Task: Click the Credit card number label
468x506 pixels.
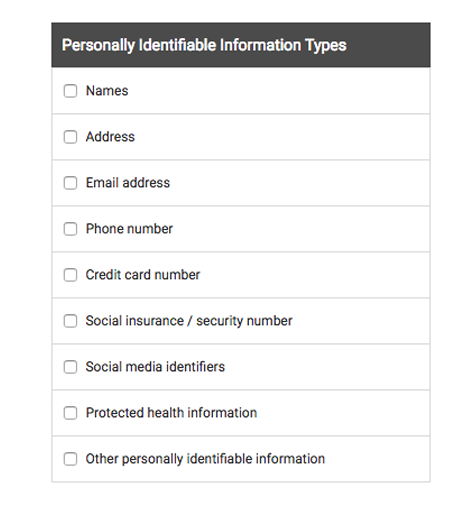Action: [143, 275]
